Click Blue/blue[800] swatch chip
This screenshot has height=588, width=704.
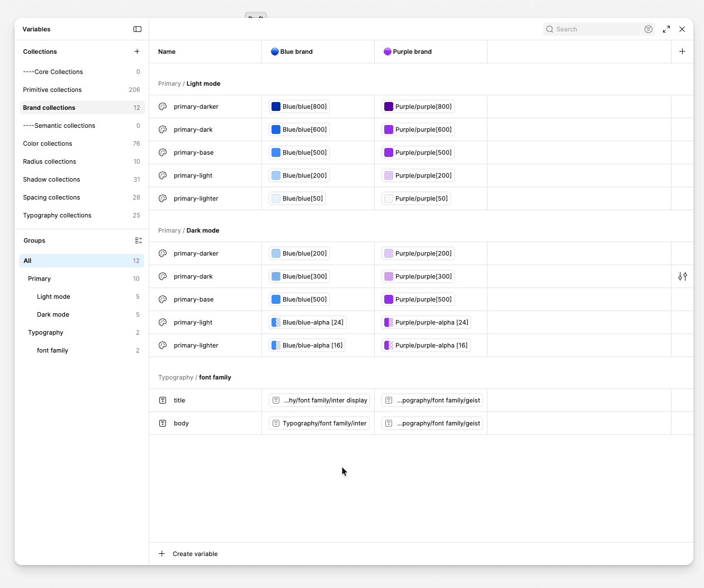299,107
